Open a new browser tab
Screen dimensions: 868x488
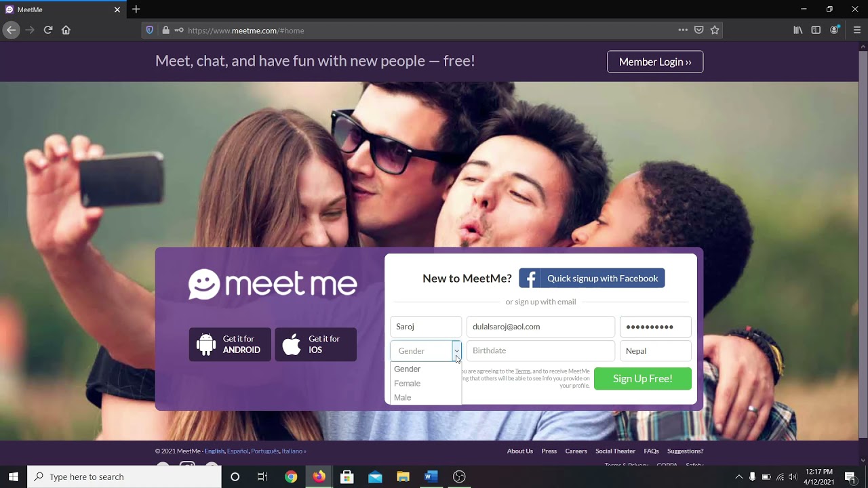click(x=136, y=9)
